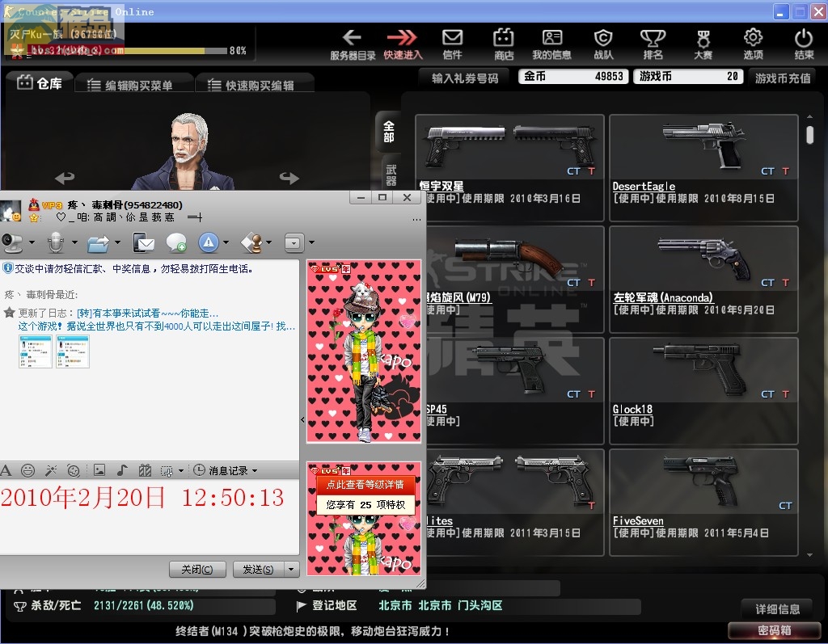
Task: Open options (选项) gear icon
Action: pyautogui.click(x=753, y=37)
